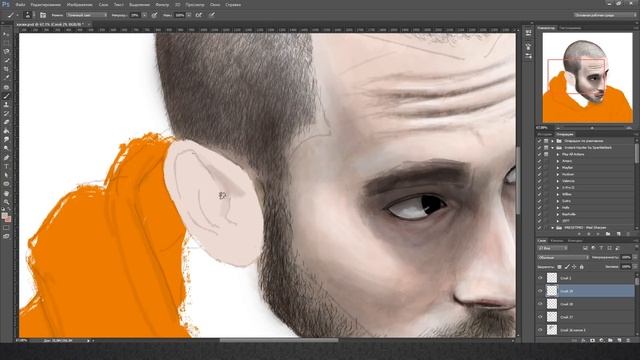Screen dimensions: 640x360
Task: Add a layer mask
Action: pos(592,340)
